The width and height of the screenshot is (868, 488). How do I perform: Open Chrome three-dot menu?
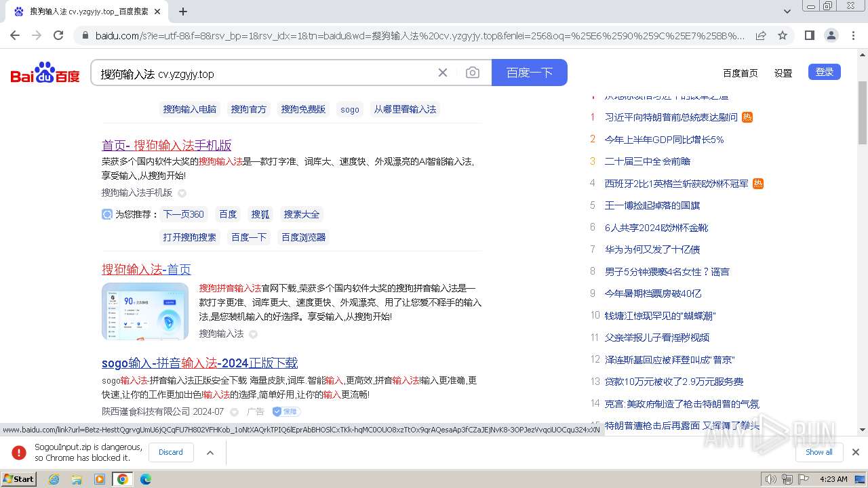coord(853,35)
